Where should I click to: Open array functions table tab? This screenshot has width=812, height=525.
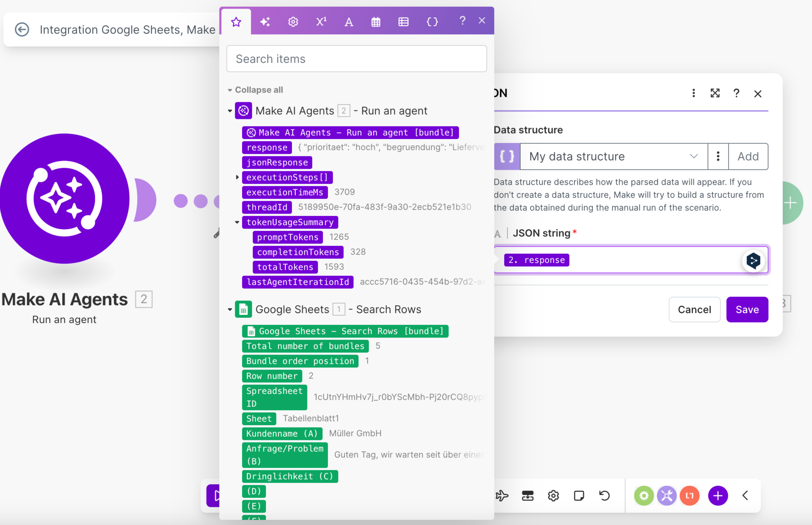click(x=403, y=22)
